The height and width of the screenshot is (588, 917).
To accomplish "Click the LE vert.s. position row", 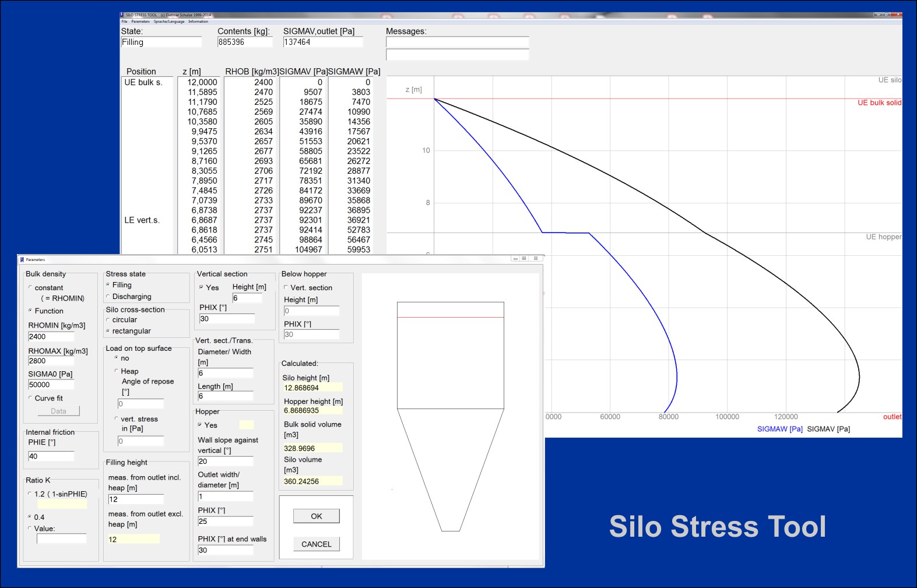I will click(x=142, y=220).
